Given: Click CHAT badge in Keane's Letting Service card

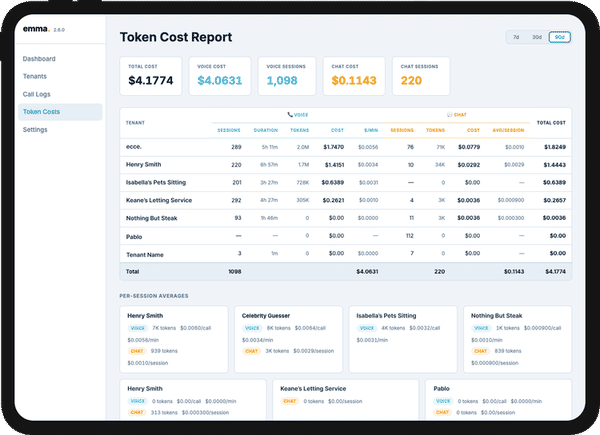Looking at the screenshot, I should pos(290,401).
